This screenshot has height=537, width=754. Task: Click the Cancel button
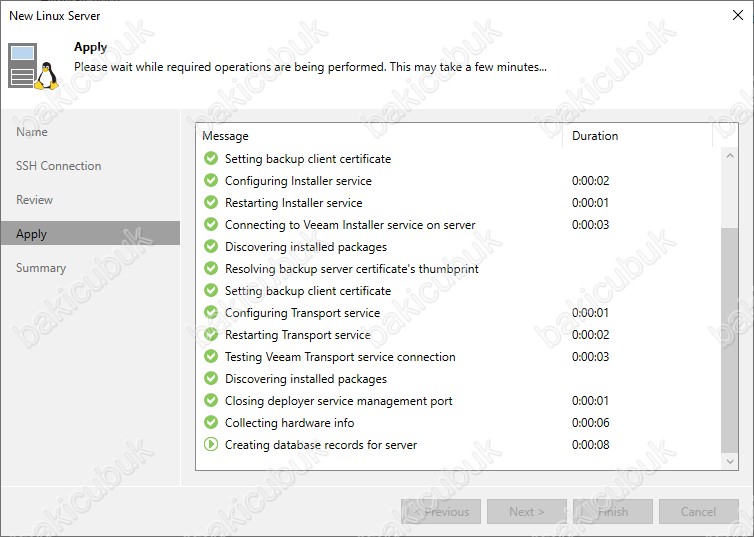pos(699,512)
